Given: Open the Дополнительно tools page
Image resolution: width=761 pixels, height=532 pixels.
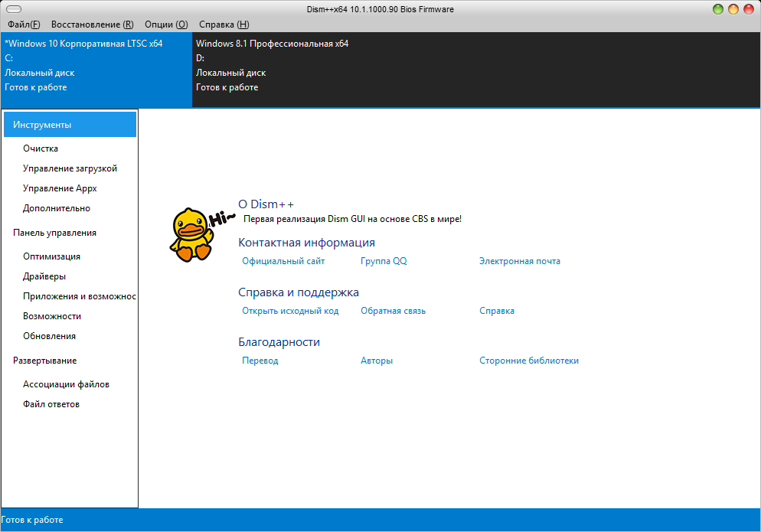Looking at the screenshot, I should 57,208.
